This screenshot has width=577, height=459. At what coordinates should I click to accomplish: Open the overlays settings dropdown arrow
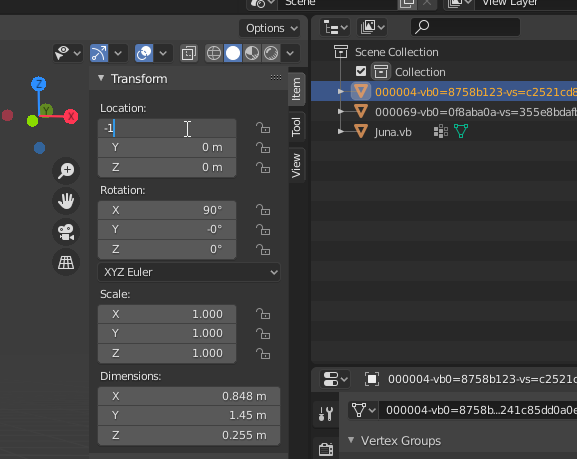point(163,53)
